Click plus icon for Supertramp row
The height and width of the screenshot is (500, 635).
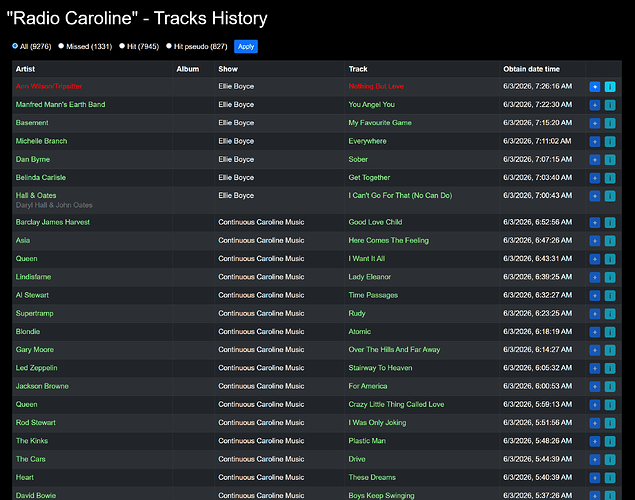click(595, 313)
